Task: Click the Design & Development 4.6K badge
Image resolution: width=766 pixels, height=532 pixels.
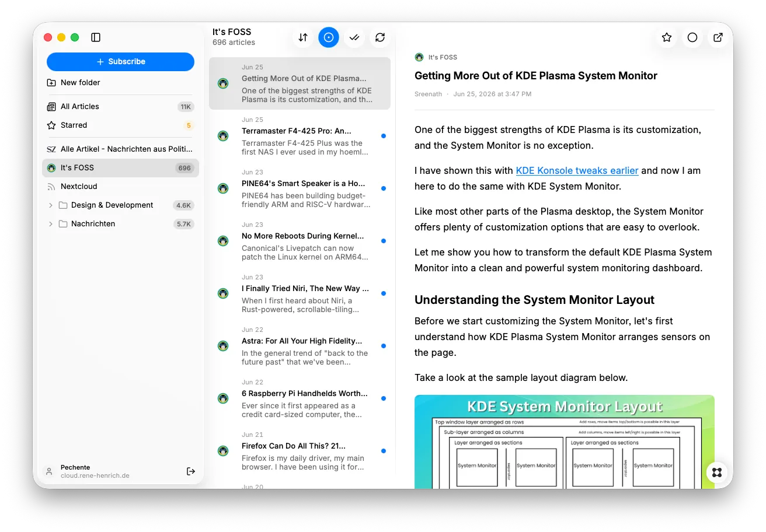Action: coord(183,205)
